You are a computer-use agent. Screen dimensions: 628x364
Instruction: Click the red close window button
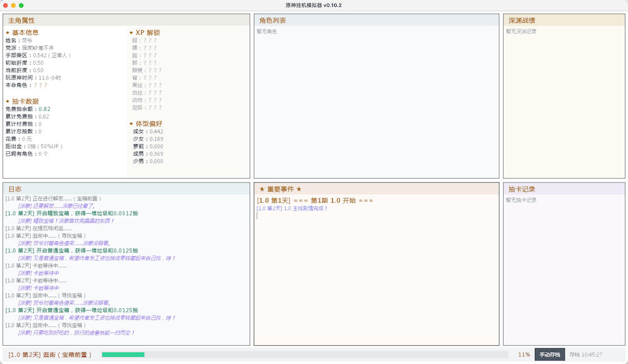(6, 5)
